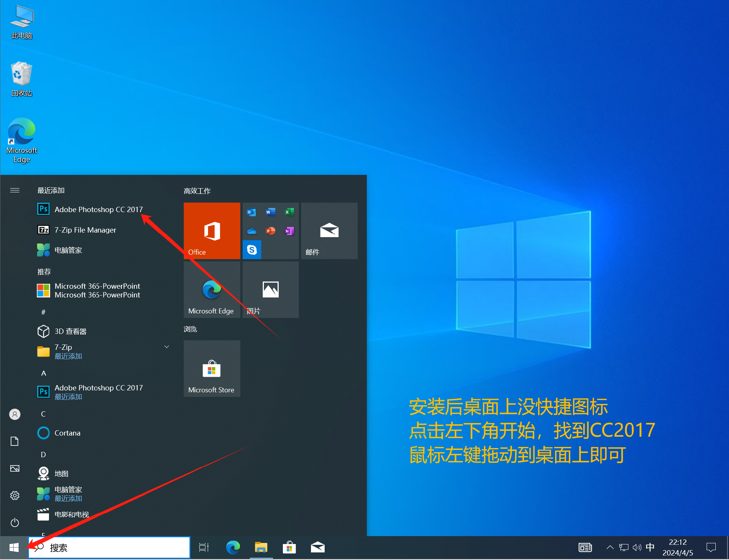729x560 pixels.
Task: Open OneDrive in the Office apps tile
Action: pos(252,231)
